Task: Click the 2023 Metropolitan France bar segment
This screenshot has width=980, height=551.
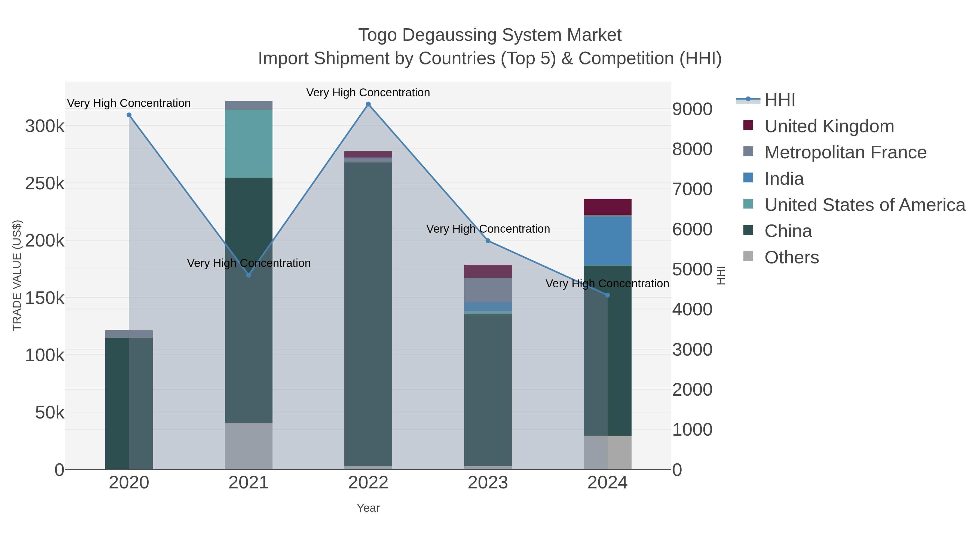Action: [488, 290]
